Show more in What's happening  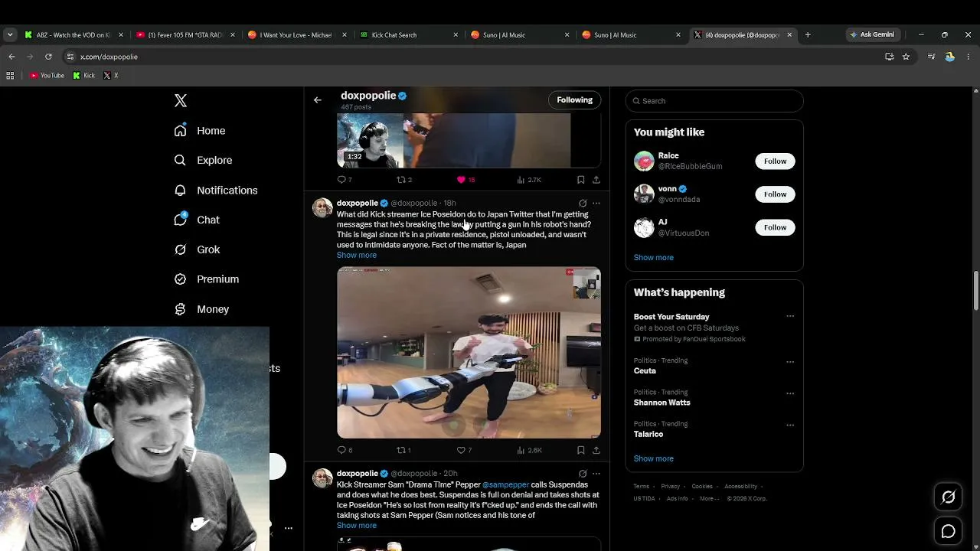[x=654, y=458]
